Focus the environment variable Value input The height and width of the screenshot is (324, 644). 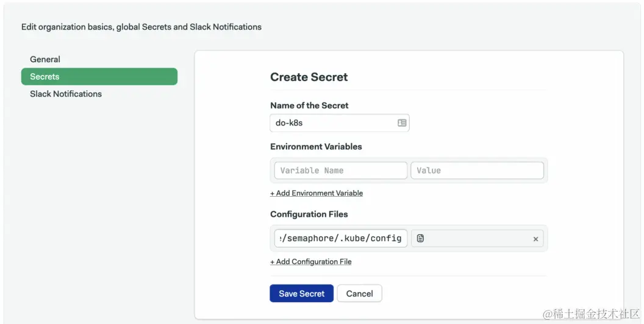point(477,171)
